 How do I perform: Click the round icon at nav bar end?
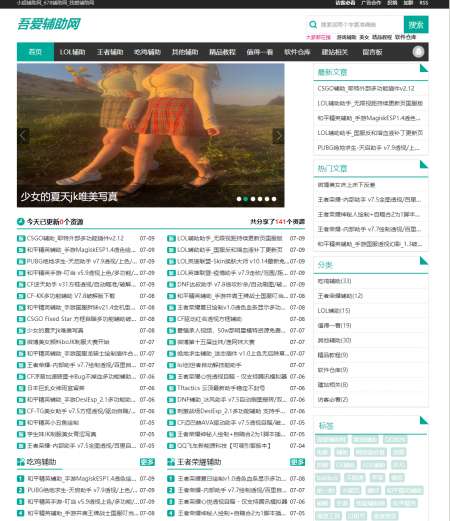[x=418, y=52]
